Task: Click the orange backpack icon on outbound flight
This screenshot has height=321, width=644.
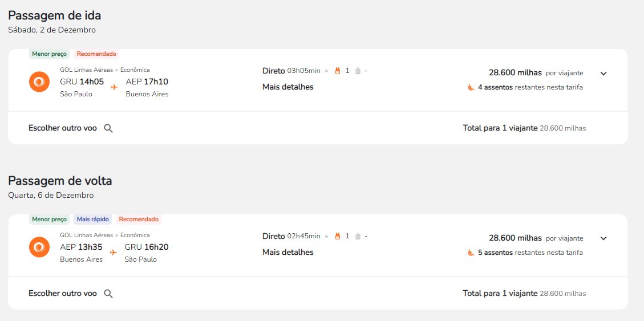Action: click(338, 71)
